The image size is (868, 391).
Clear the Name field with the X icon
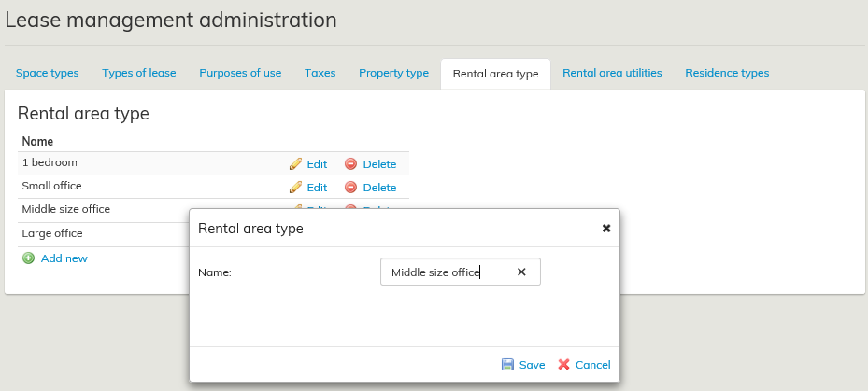tap(521, 272)
